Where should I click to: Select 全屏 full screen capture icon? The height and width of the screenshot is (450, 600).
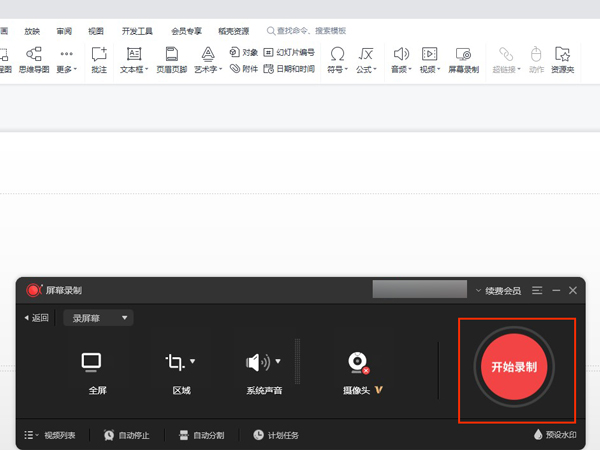(91, 362)
